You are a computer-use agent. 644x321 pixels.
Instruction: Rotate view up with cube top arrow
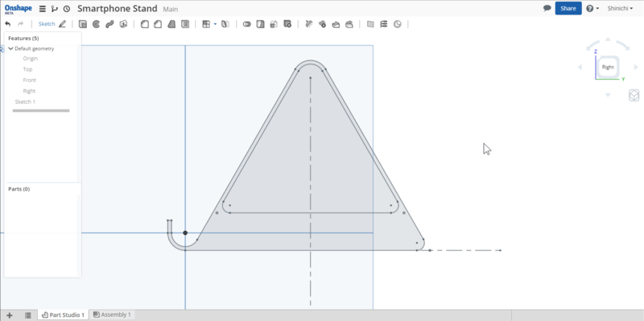[x=608, y=39]
